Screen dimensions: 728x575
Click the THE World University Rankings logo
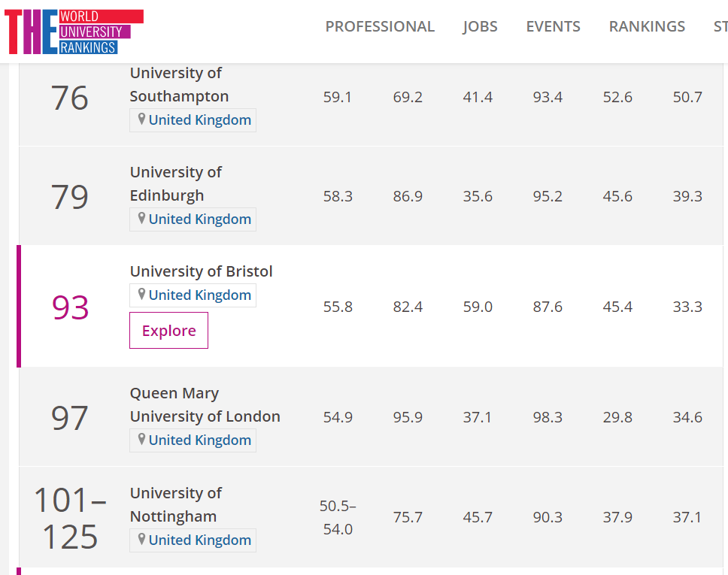pos(73,32)
